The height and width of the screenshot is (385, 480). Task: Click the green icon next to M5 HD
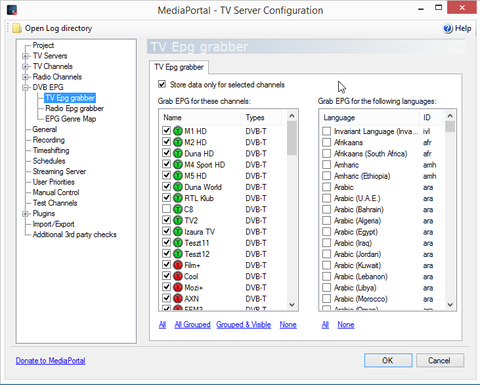pyautogui.click(x=178, y=176)
